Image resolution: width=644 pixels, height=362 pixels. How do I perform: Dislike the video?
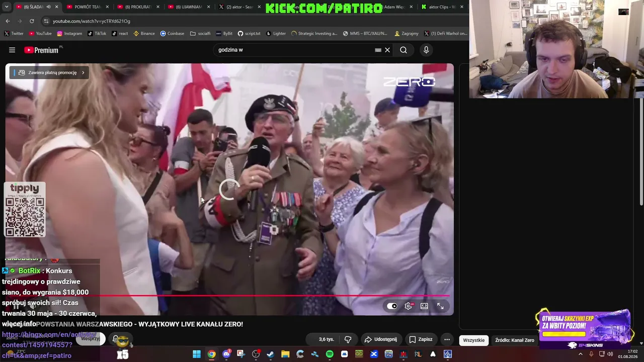348,339
